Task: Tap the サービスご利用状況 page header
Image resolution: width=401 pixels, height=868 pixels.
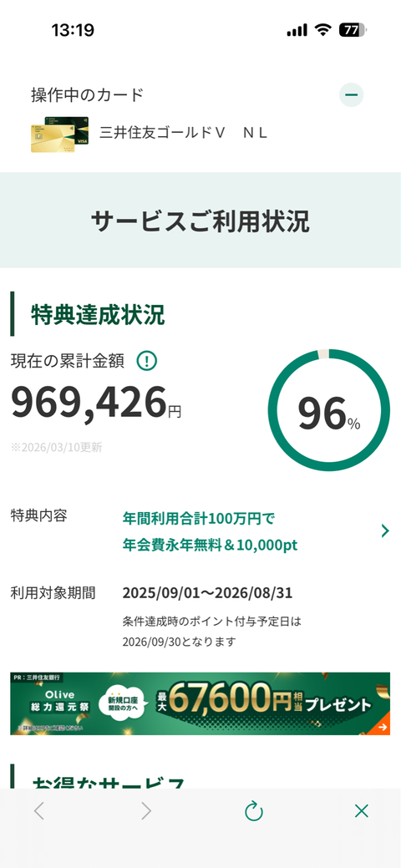Action: click(200, 221)
